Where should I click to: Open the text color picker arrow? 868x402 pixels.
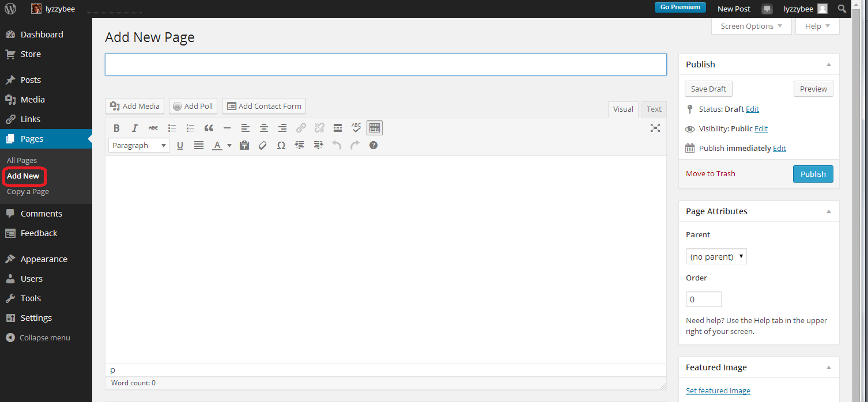coord(229,146)
